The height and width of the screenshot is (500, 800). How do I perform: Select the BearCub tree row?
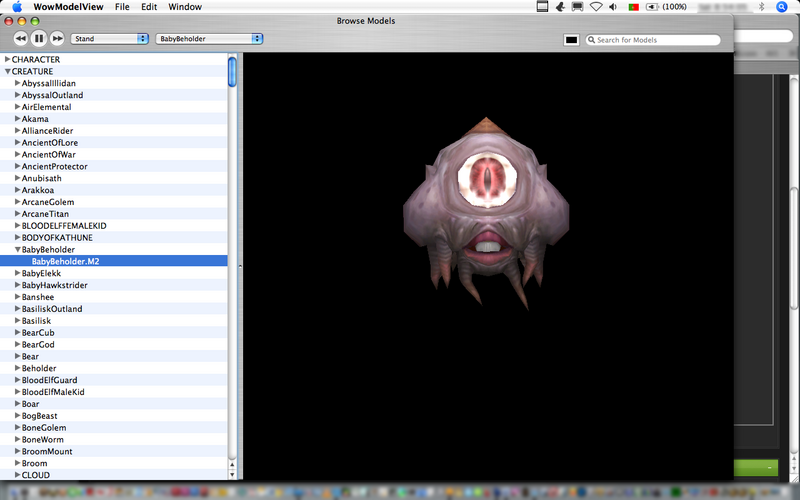coord(114,332)
